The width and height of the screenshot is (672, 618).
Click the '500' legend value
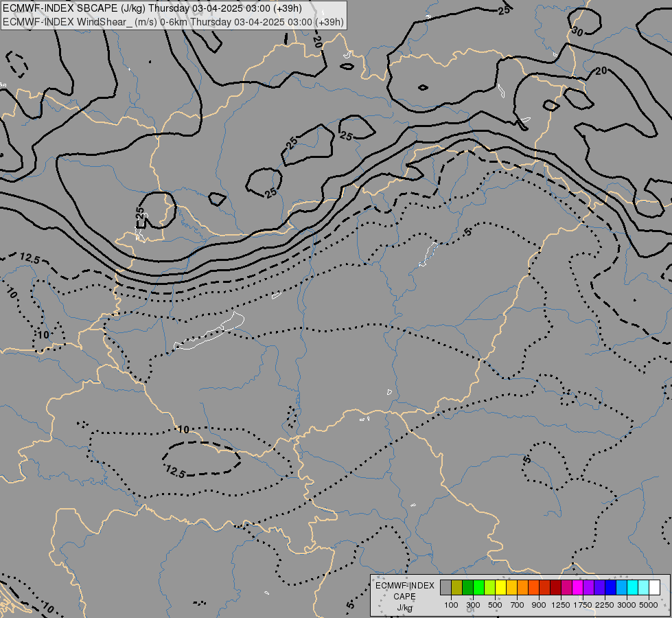click(495, 605)
